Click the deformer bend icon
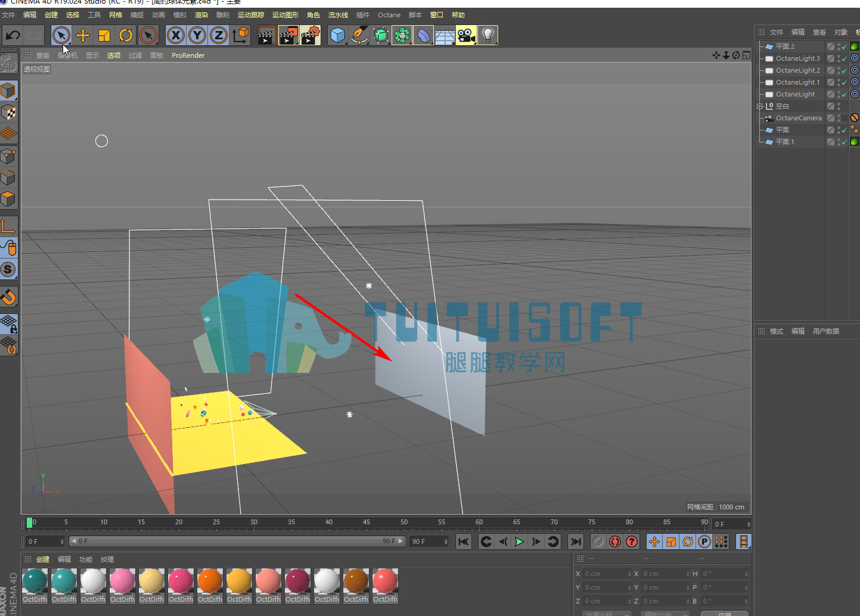 424,36
